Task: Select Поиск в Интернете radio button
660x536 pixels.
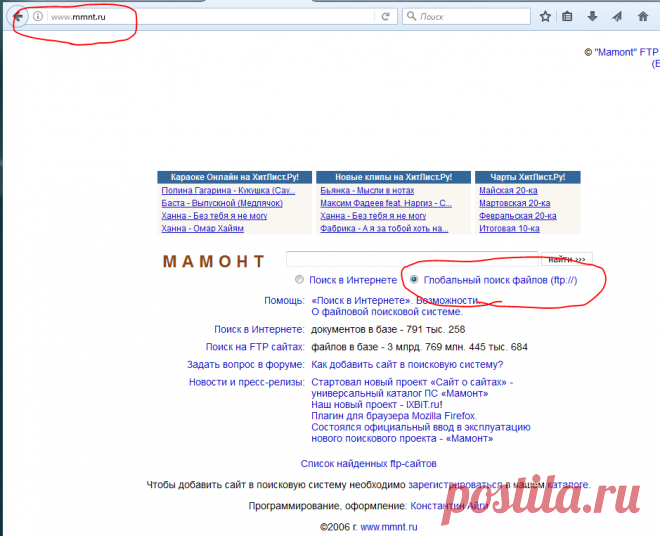Action: click(x=299, y=280)
